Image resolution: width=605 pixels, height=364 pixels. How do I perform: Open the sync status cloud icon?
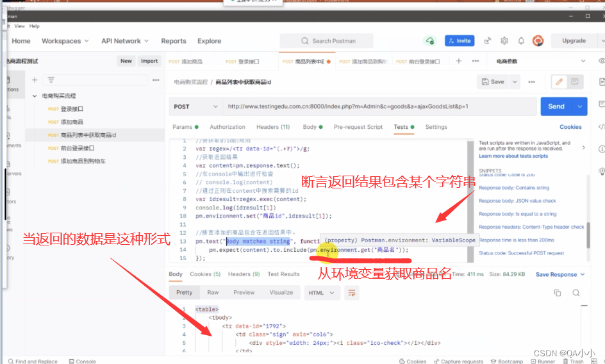430,40
